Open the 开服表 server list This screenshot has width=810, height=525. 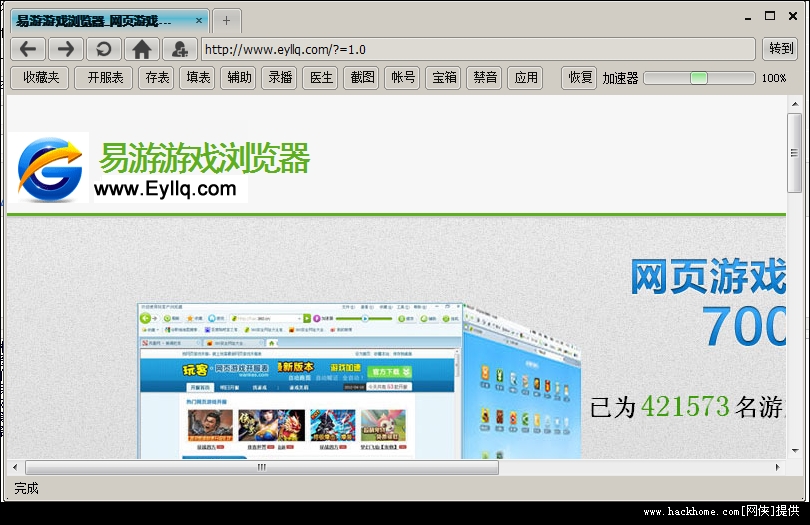tap(105, 78)
